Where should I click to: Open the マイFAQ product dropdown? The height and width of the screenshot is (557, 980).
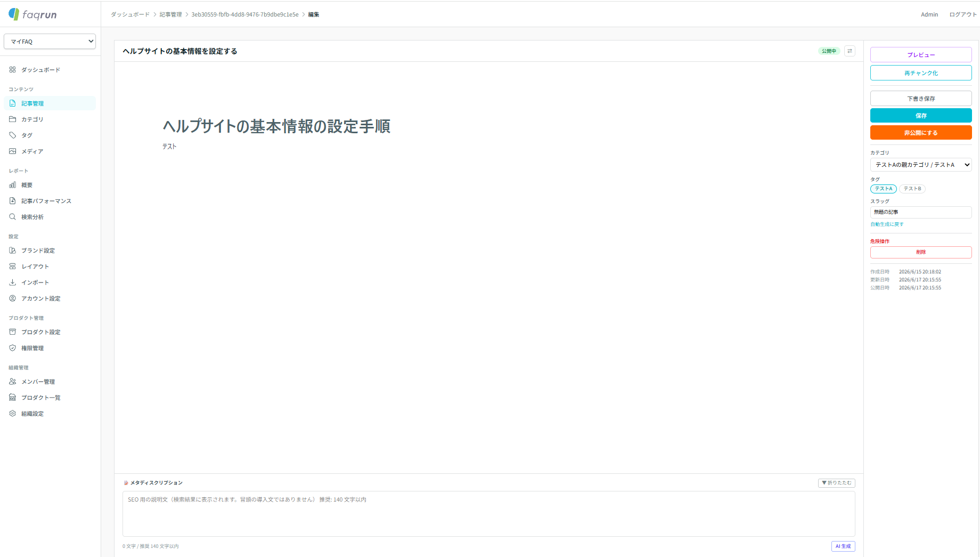tap(50, 42)
